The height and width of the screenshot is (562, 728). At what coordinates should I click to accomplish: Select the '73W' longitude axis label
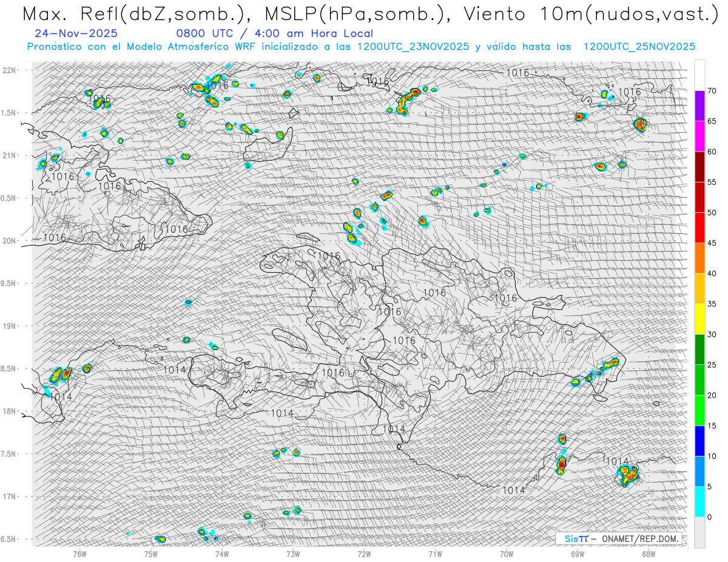point(293,554)
